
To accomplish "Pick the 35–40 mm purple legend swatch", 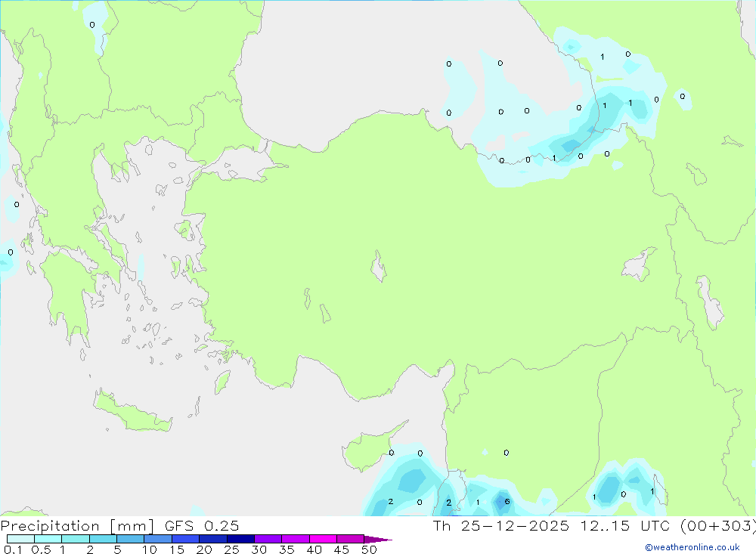I will 295,539.
